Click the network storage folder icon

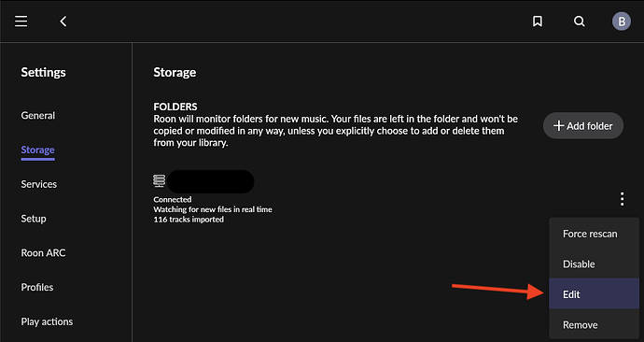(x=160, y=181)
